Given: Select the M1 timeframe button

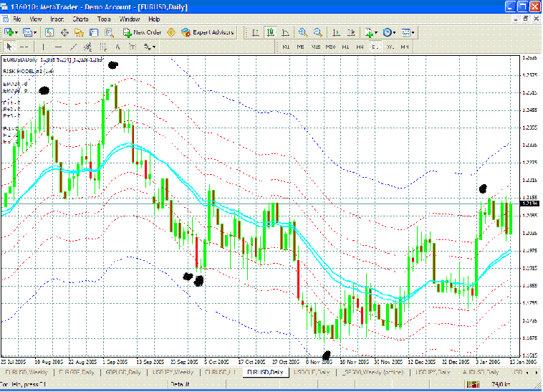Looking at the screenshot, I should tap(286, 47).
